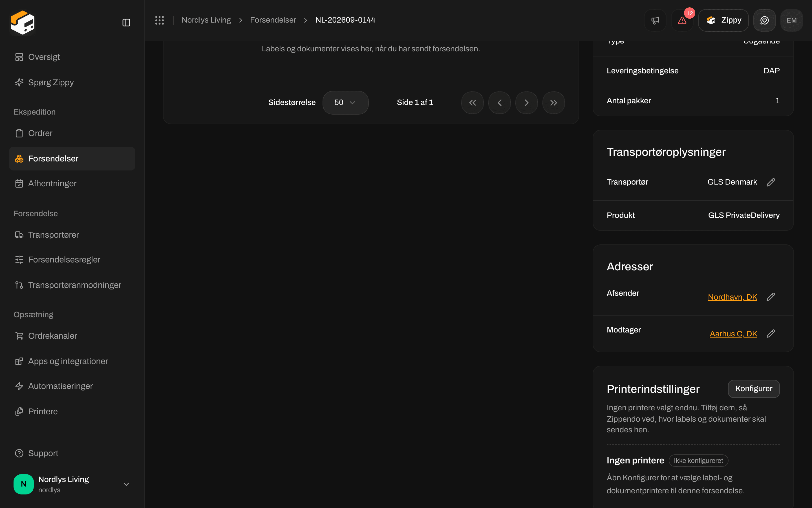Click the Konfigurer button

[x=754, y=389]
